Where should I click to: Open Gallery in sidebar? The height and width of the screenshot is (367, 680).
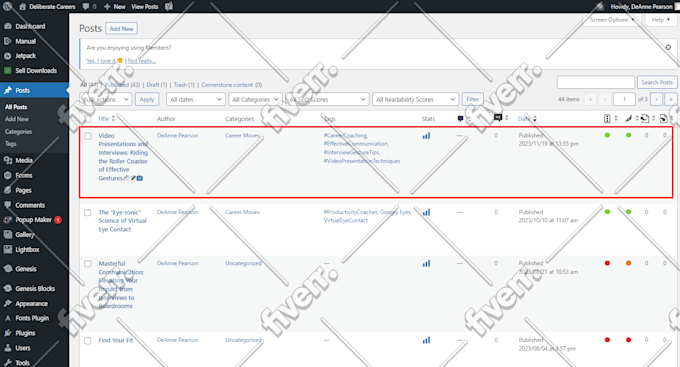pos(24,234)
